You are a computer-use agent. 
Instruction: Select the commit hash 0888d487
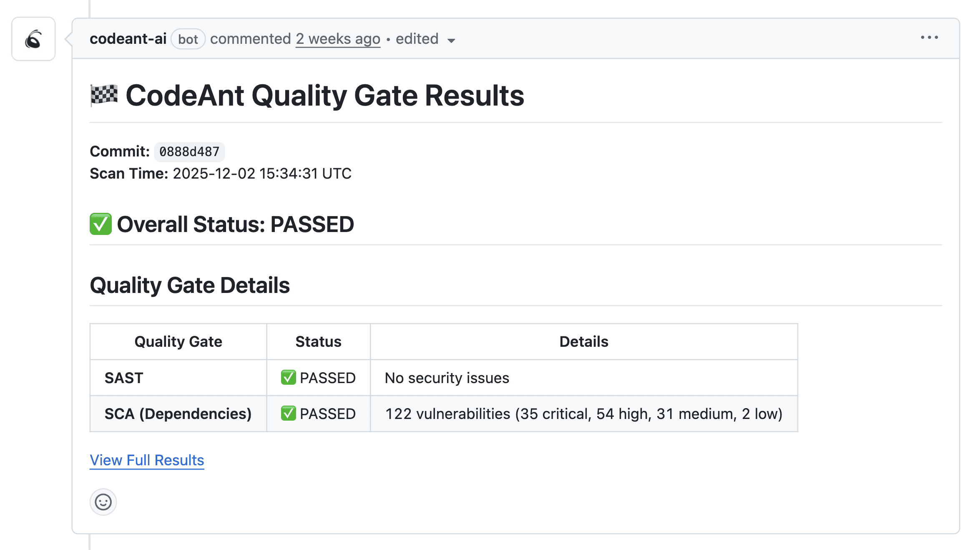pos(189,151)
